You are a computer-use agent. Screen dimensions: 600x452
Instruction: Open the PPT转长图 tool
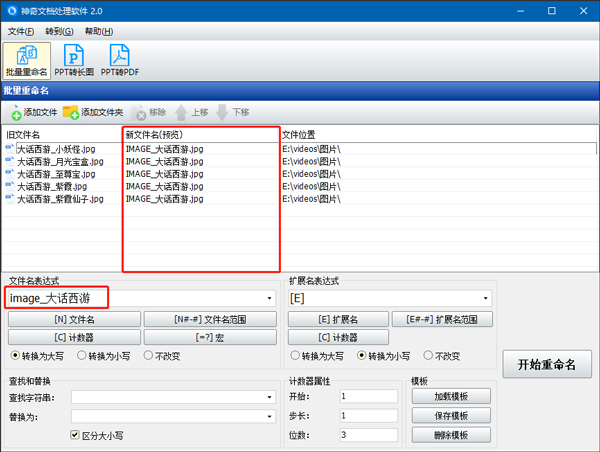(x=74, y=60)
